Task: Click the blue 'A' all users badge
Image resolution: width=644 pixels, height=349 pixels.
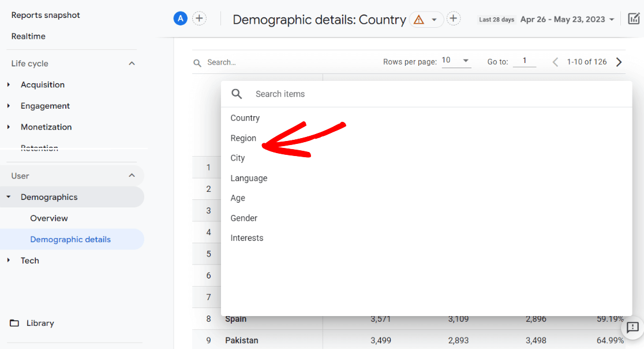Action: pyautogui.click(x=181, y=18)
